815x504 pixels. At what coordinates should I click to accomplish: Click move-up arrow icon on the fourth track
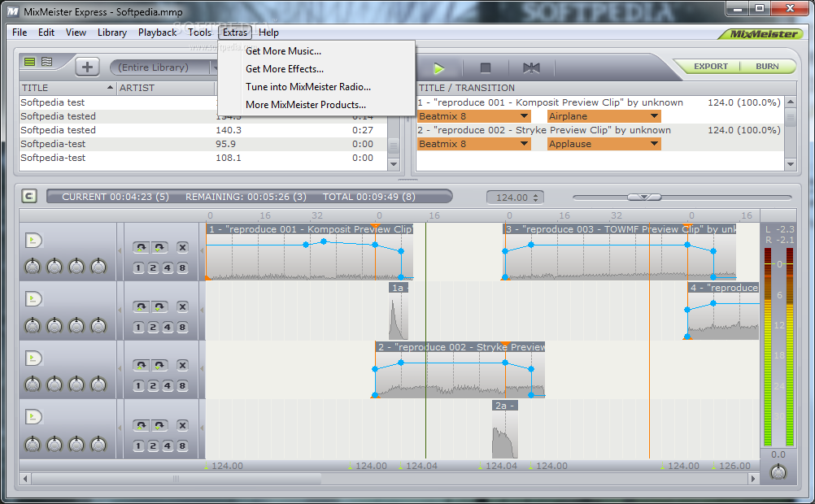pyautogui.click(x=141, y=425)
